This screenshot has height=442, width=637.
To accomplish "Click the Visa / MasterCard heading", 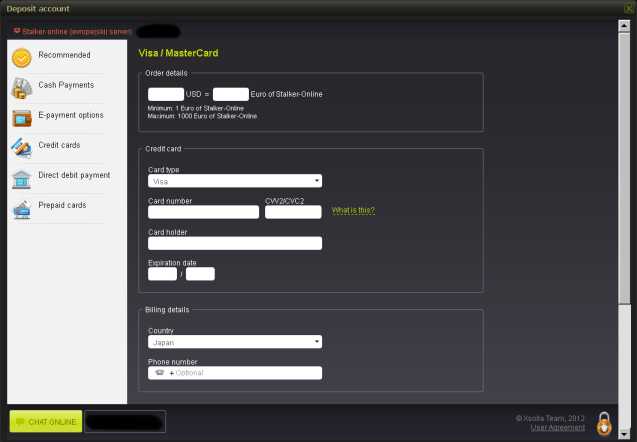I will tap(178, 53).
